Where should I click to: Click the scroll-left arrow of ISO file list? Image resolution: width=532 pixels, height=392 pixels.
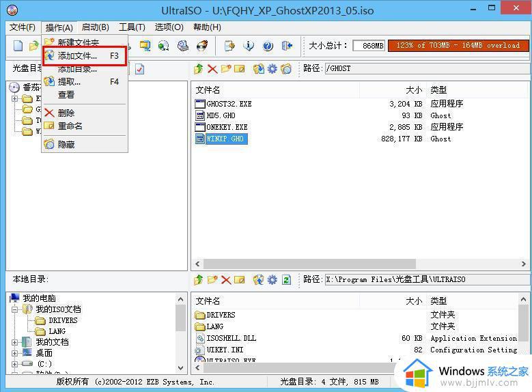tap(197, 264)
